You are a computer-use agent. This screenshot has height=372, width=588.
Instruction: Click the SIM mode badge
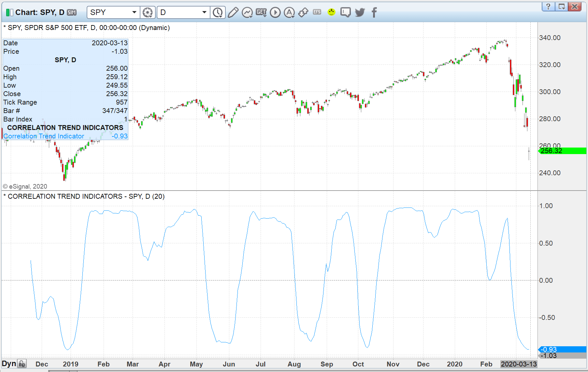[x=72, y=12]
